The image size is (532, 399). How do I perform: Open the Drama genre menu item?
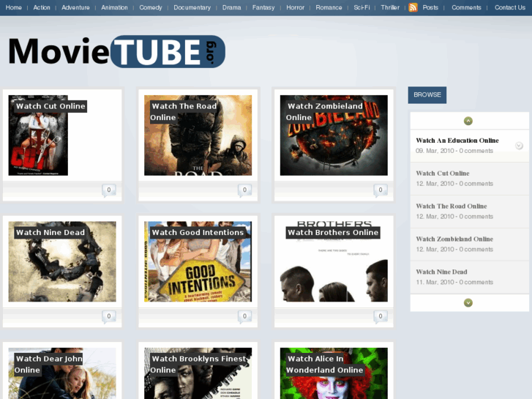[x=231, y=7]
